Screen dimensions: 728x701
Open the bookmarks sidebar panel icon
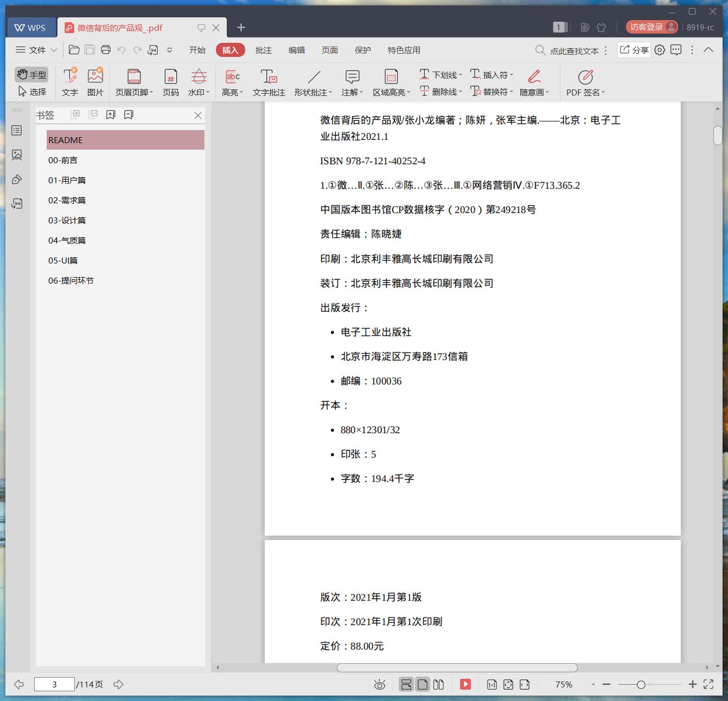[x=17, y=131]
